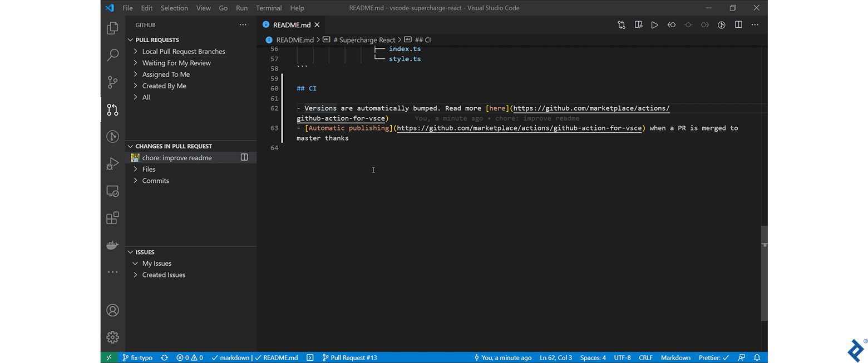Synchronize changes via status bar sync icon
The width and height of the screenshot is (868, 363).
[x=164, y=357]
